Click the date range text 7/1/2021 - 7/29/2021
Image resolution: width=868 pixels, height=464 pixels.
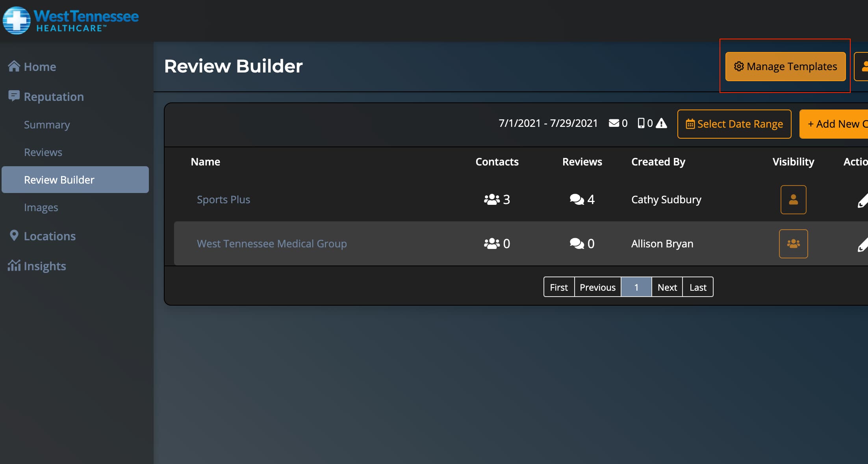tap(548, 123)
